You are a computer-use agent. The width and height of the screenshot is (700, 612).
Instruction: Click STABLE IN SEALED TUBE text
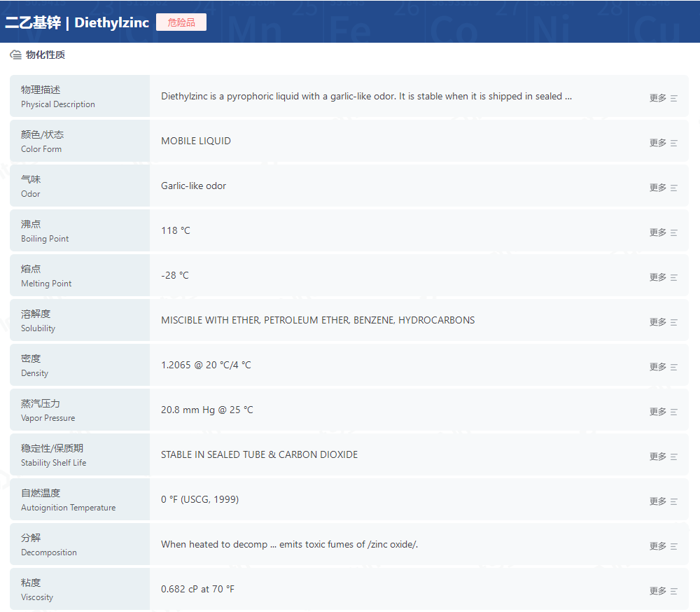[260, 454]
